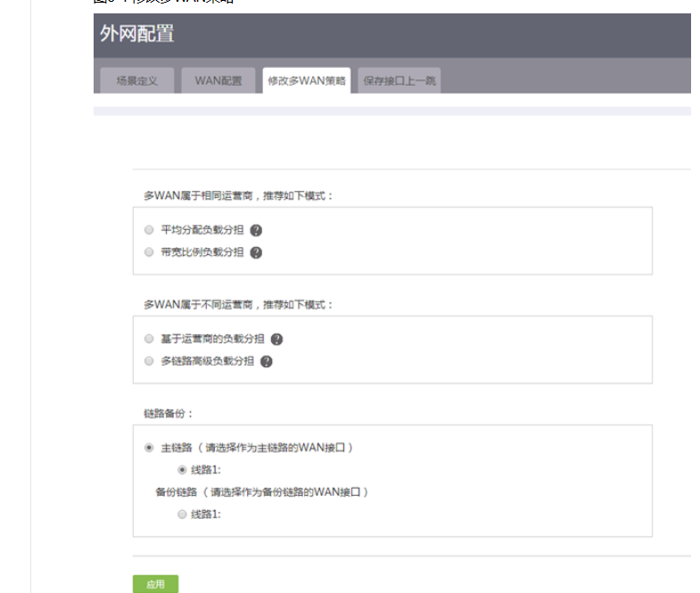Click the green 应用 button
Viewport: 700px width, 593px height.
pos(155,584)
